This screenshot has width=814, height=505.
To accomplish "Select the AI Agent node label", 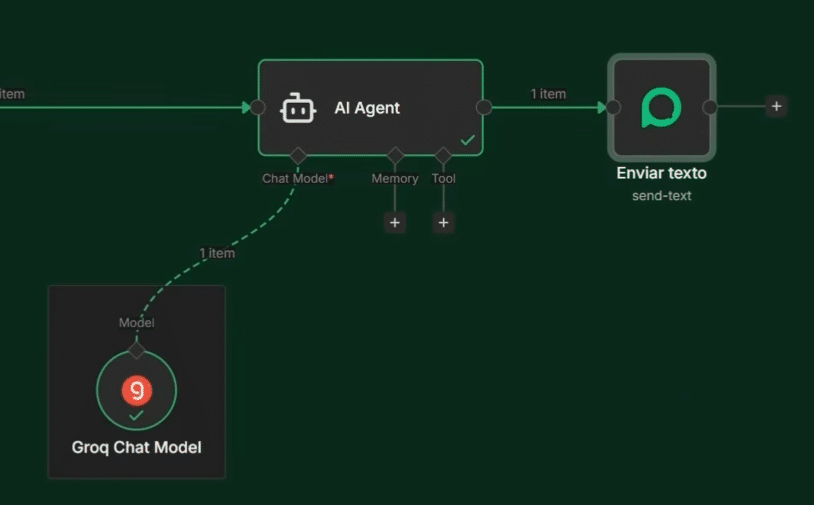I will pyautogui.click(x=367, y=108).
